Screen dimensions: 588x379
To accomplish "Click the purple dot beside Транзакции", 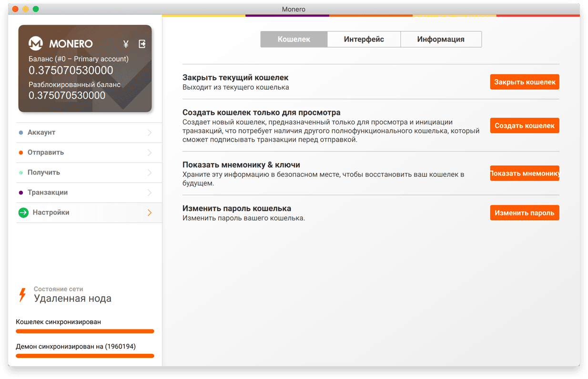I will (x=21, y=193).
